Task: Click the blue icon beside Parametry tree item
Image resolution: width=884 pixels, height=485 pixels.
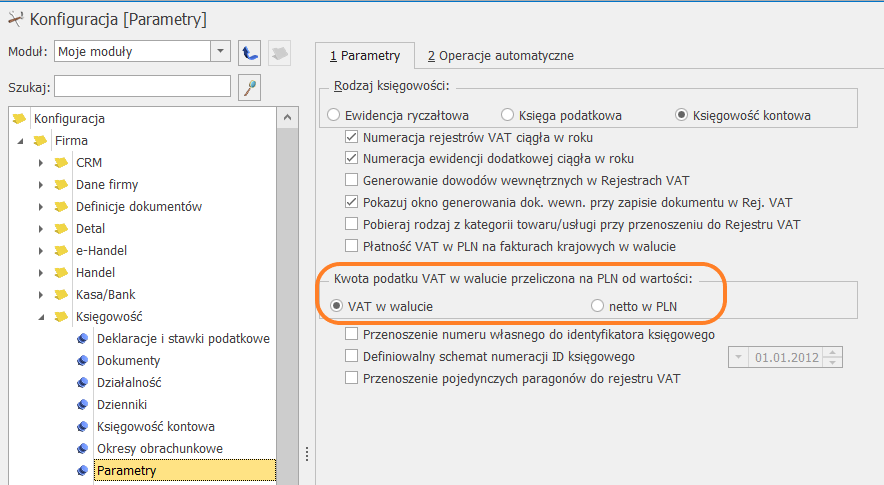Action: click(82, 470)
